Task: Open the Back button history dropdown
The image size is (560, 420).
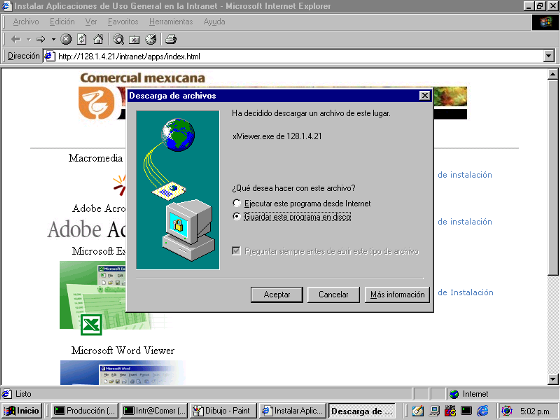Action: coord(29,39)
